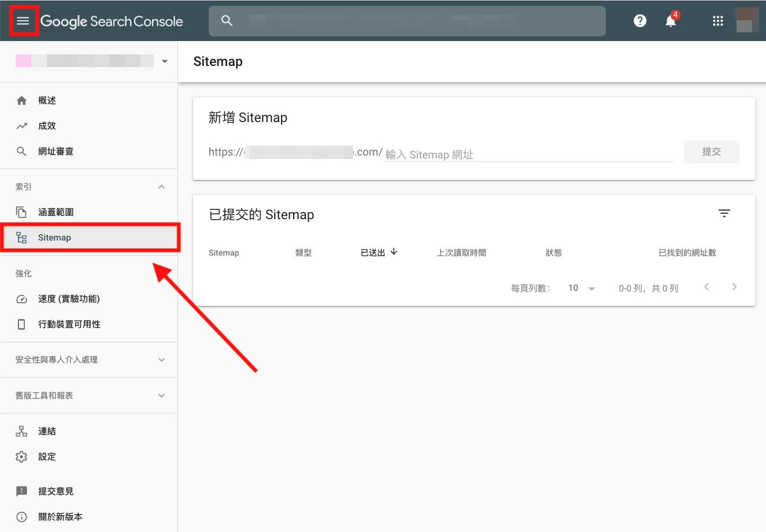Viewport: 766px width, 532px height.
Task: Focus the top URL inspection search bar
Action: [407, 21]
